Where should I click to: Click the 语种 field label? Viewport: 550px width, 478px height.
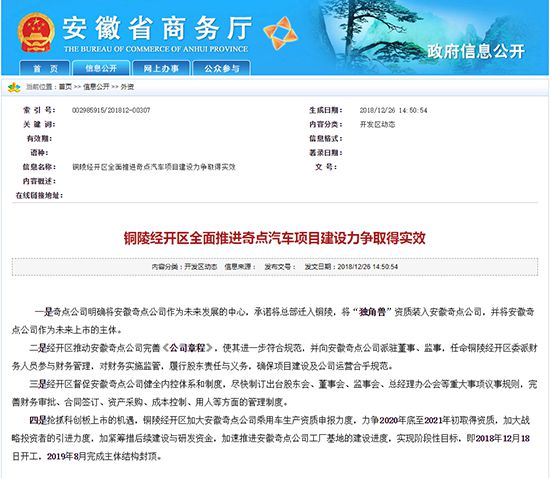[x=39, y=153]
